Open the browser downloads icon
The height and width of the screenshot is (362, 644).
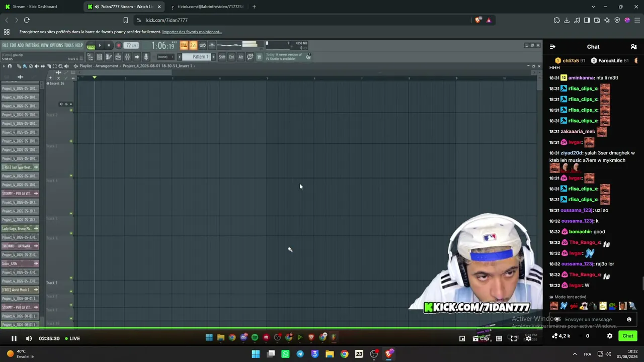click(567, 20)
